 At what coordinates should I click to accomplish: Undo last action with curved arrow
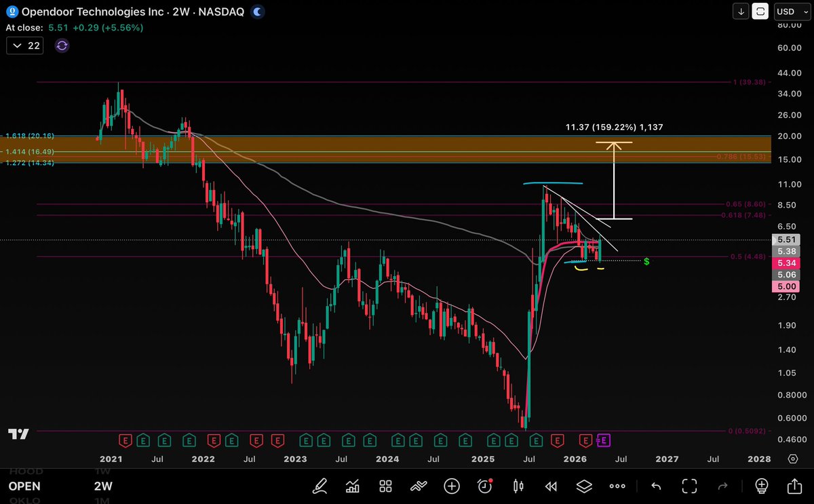pyautogui.click(x=656, y=486)
